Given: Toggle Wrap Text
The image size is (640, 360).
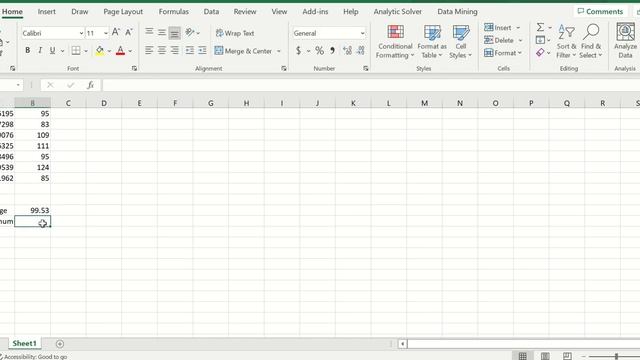Looking at the screenshot, I should click(235, 33).
